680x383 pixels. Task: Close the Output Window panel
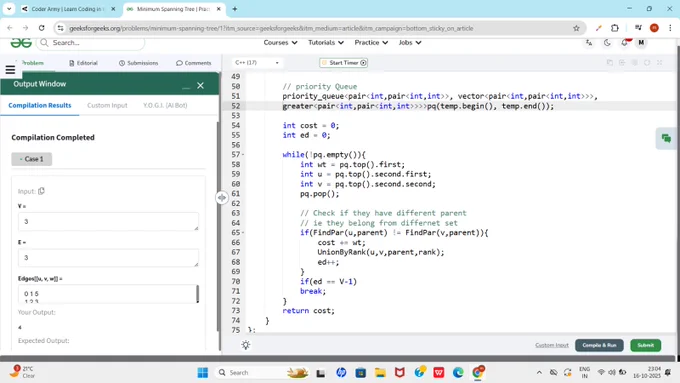(x=200, y=85)
